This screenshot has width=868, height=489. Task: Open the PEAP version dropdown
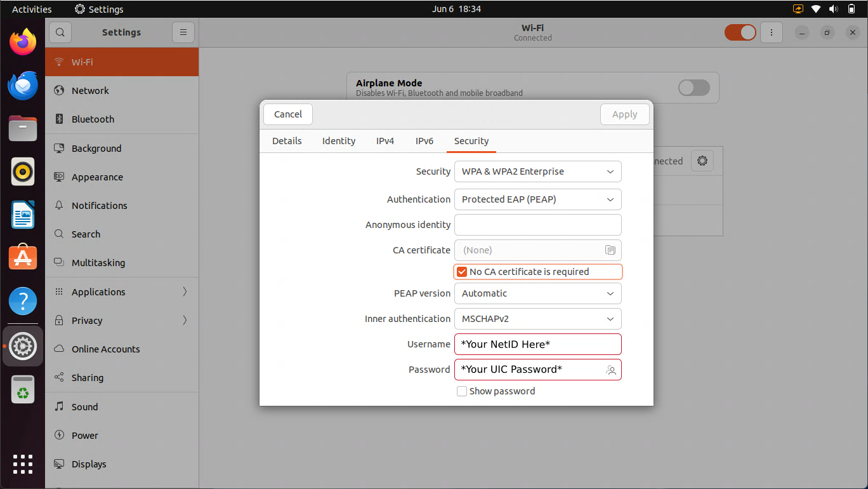coord(538,293)
